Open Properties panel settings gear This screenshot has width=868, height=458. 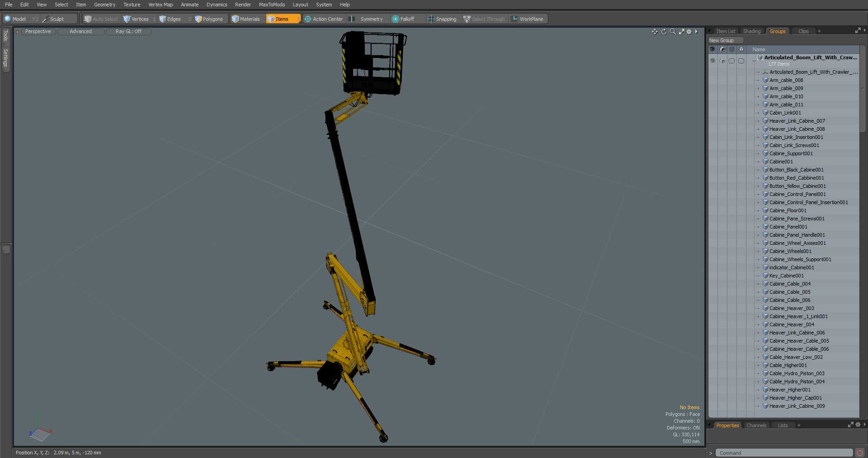pos(858,425)
